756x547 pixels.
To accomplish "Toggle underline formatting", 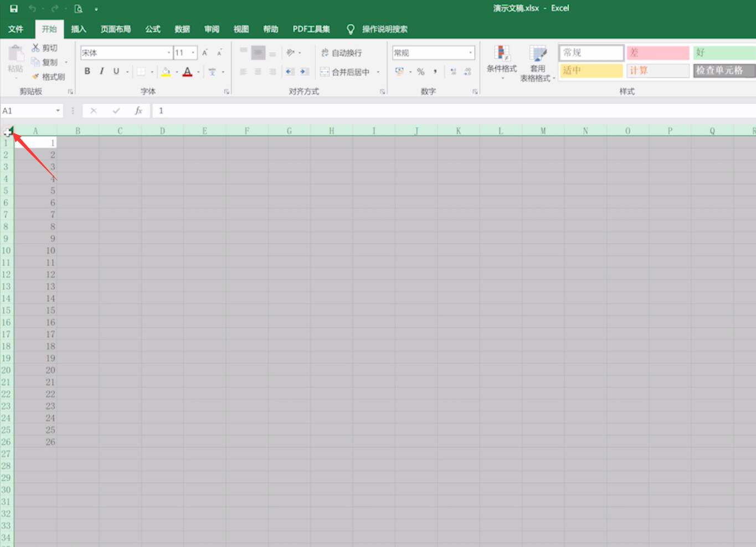I will tap(116, 71).
